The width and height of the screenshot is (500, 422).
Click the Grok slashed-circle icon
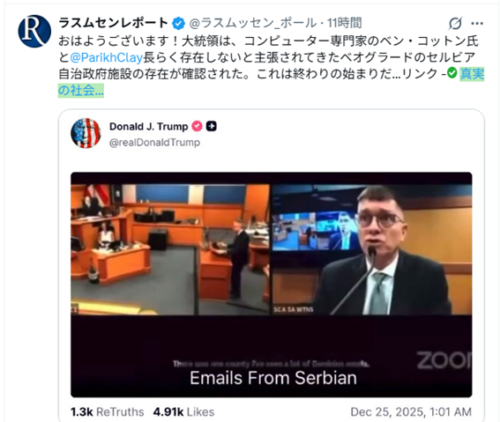coord(455,23)
